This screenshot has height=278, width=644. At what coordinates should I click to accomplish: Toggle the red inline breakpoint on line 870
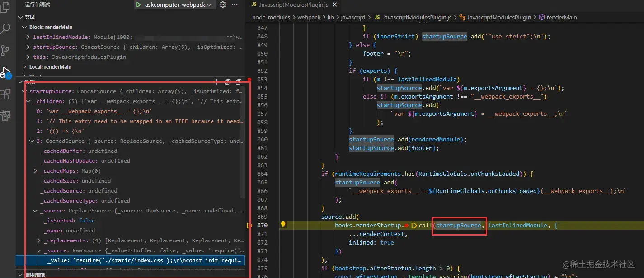click(x=407, y=225)
